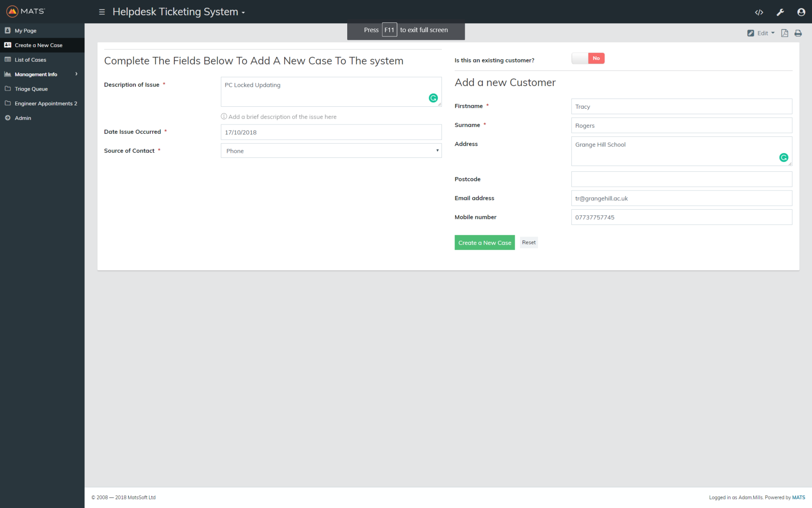812x508 pixels.
Task: Click Grammarly icon in Address field
Action: 784,157
